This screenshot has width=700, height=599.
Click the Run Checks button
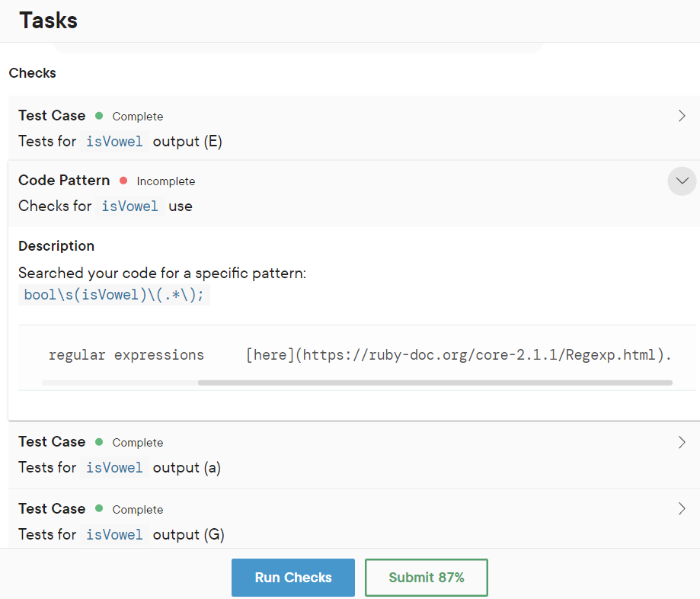(x=292, y=577)
